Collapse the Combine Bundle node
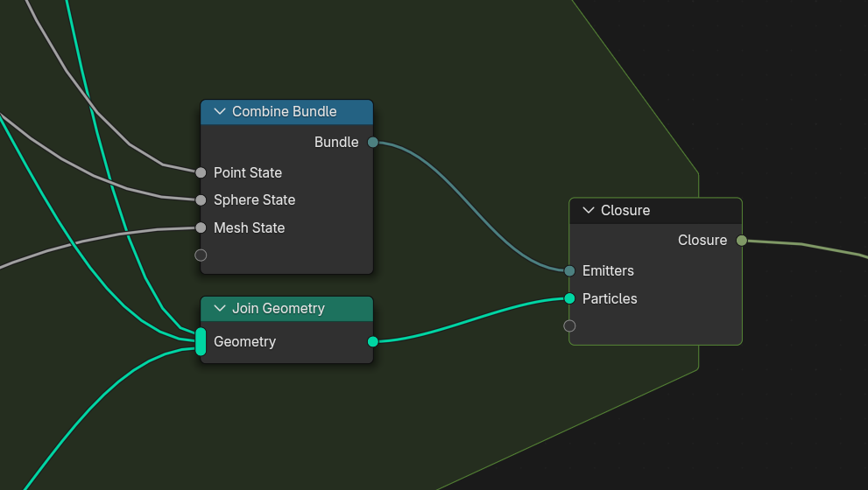The height and width of the screenshot is (490, 868). click(x=220, y=111)
